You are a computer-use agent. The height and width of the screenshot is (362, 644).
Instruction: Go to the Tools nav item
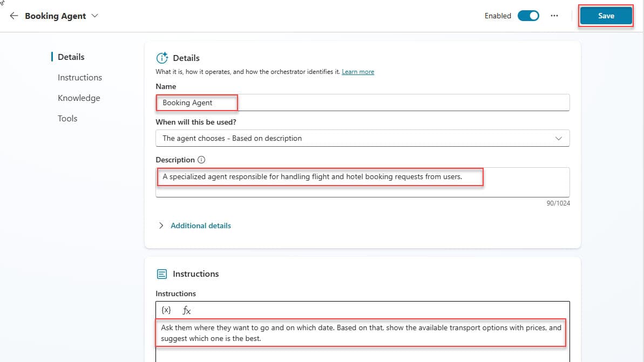(67, 118)
